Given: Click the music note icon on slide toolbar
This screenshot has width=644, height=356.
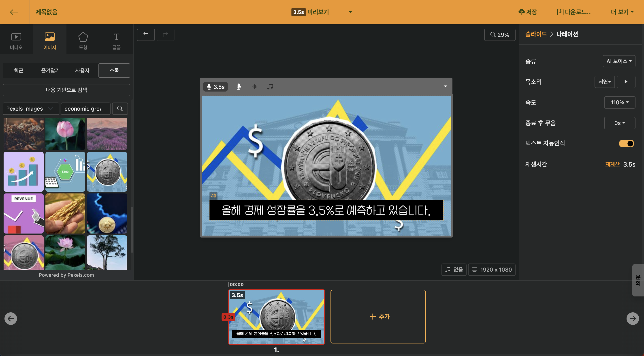Looking at the screenshot, I should 270,87.
